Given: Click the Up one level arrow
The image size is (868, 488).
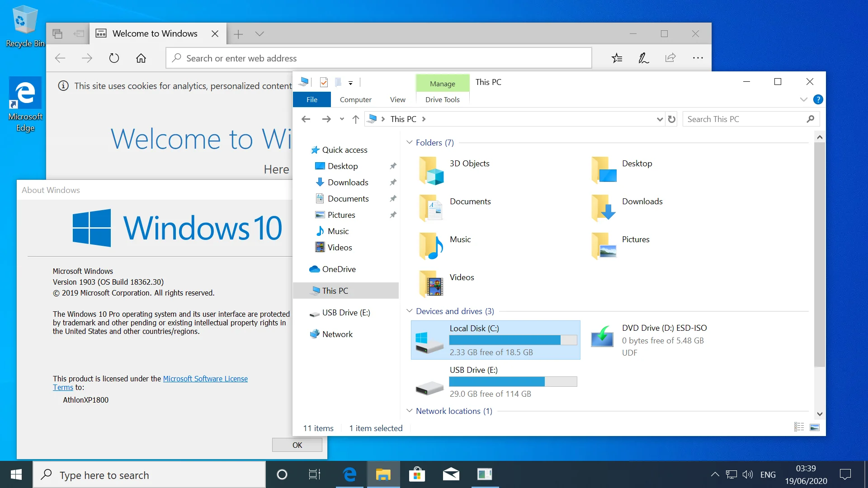Looking at the screenshot, I should [x=356, y=119].
